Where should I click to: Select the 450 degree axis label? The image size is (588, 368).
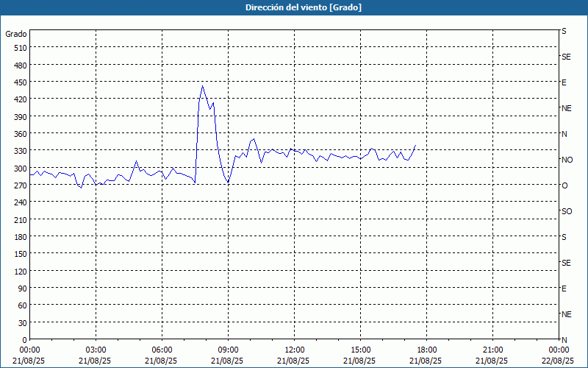21,82
